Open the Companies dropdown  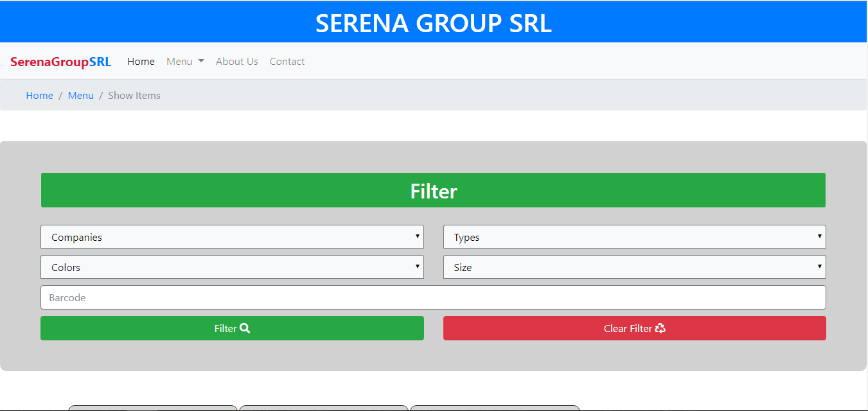click(232, 237)
